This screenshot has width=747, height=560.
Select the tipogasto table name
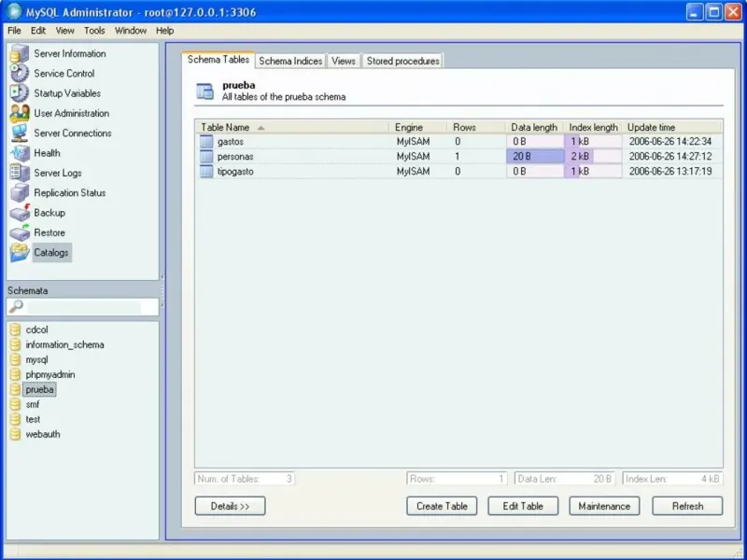[235, 172]
